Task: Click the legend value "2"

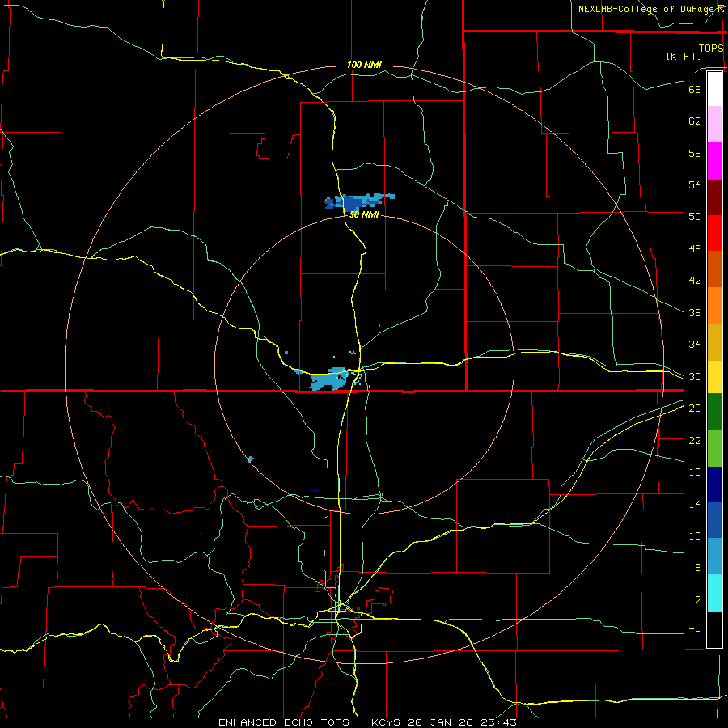Action: (698, 600)
